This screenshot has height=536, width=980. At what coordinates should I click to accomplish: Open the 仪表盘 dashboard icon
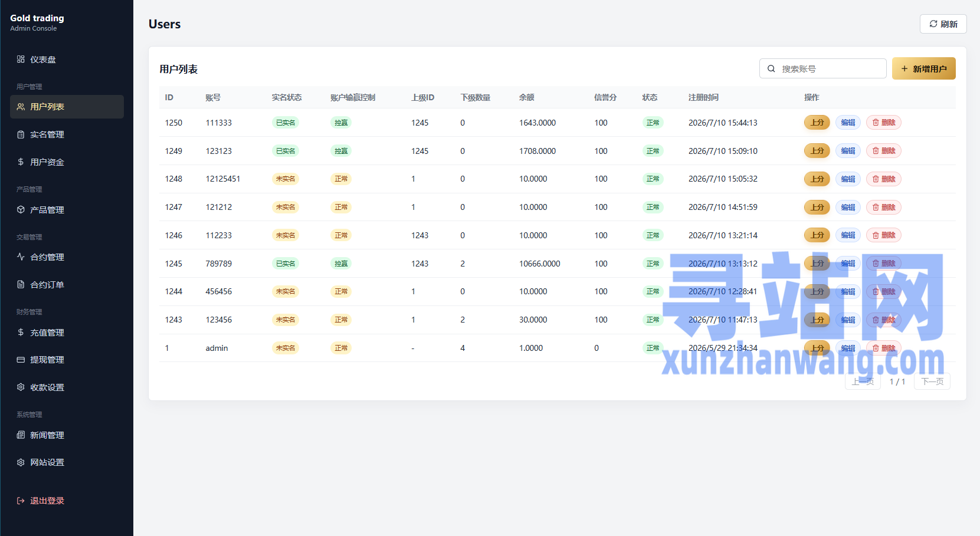(x=21, y=59)
